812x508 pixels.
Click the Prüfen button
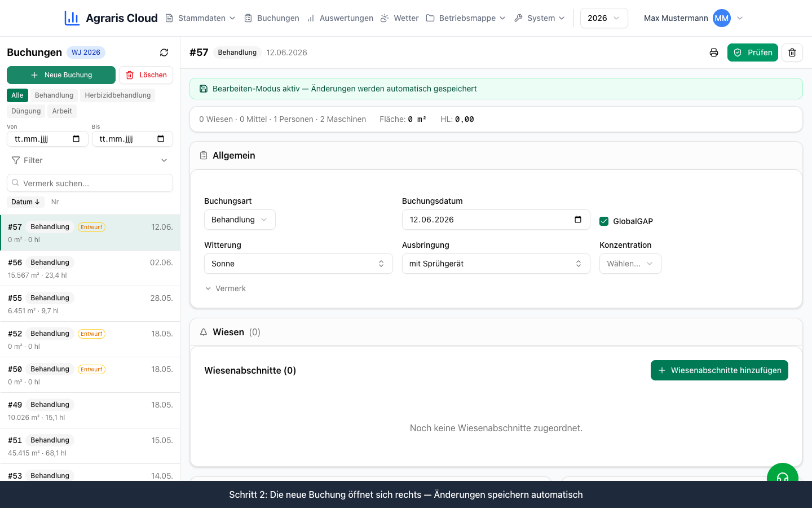click(x=753, y=52)
